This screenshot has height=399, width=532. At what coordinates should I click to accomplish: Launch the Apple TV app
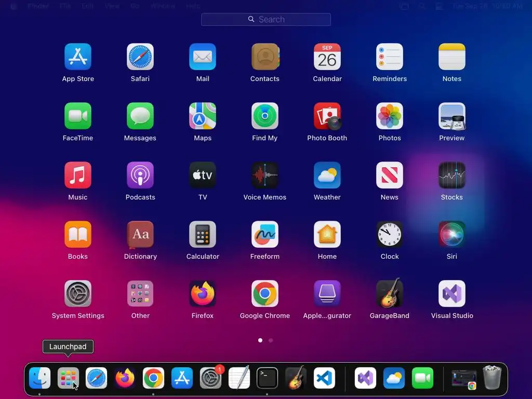click(x=203, y=175)
